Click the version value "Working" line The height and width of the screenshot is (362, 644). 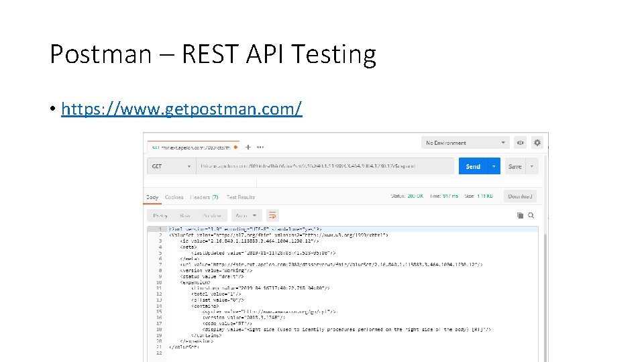pyautogui.click(x=216, y=270)
